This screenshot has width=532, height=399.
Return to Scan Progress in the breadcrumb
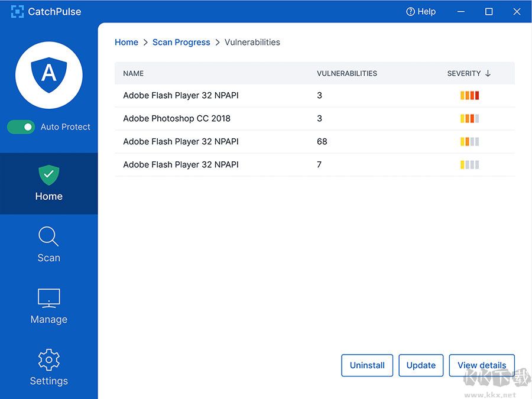(x=181, y=42)
